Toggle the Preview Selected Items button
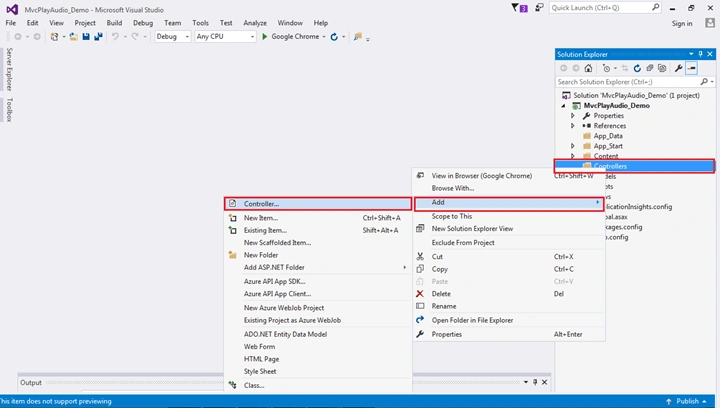The image size is (720, 408). pyautogui.click(x=692, y=68)
